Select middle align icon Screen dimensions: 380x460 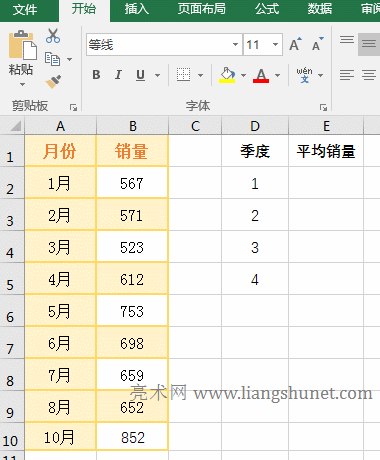(x=369, y=44)
